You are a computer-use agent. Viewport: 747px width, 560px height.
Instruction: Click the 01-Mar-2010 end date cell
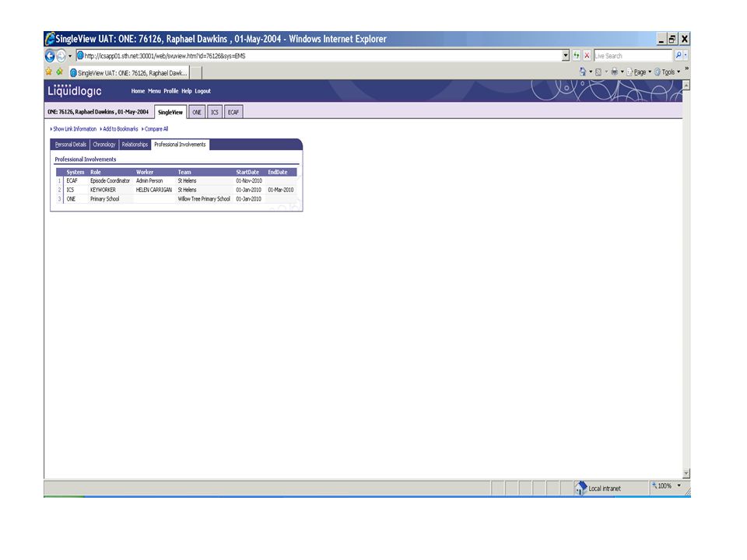point(281,190)
